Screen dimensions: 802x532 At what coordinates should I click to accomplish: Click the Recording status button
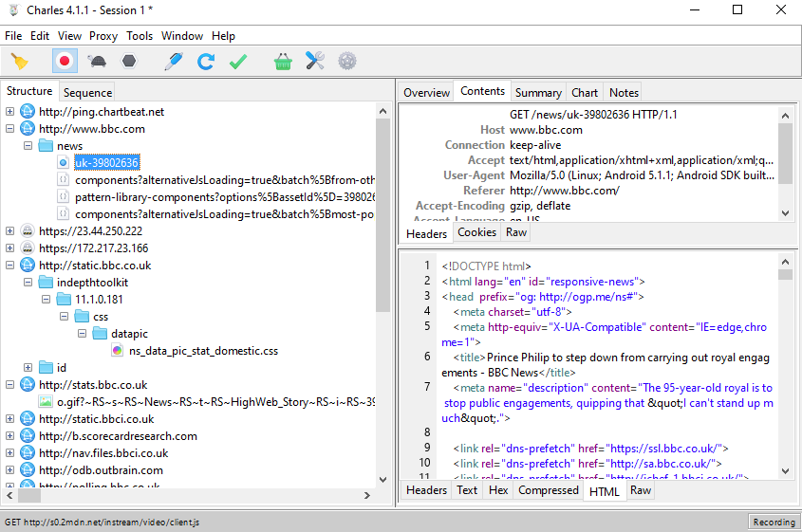click(x=774, y=522)
